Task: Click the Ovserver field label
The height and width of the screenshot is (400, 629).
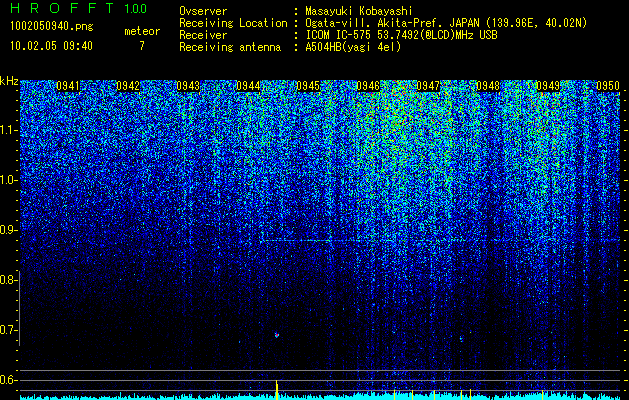Action: coord(203,11)
